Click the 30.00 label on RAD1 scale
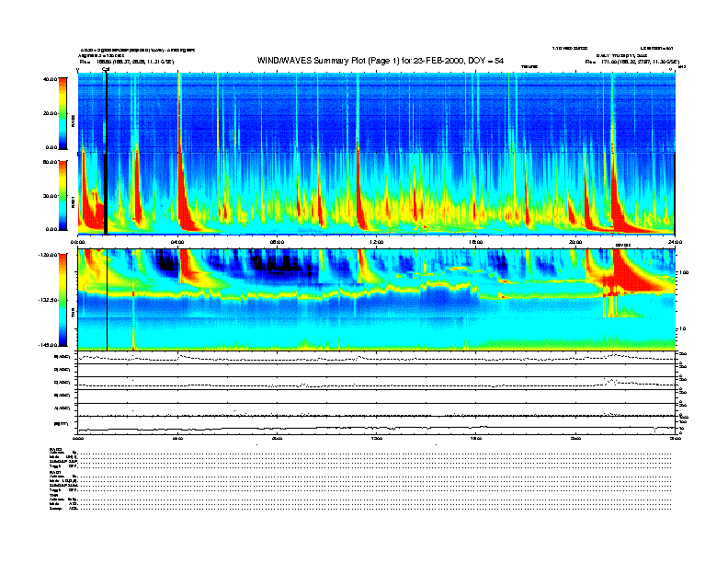 (x=50, y=196)
